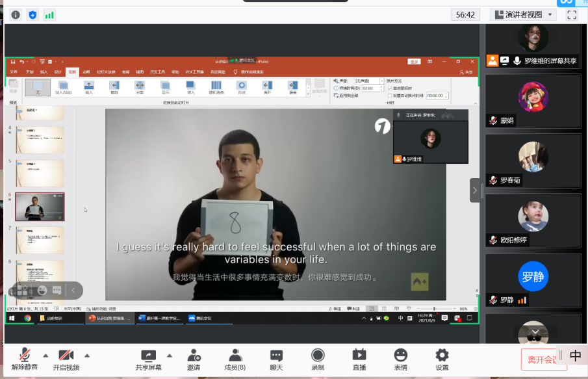Image resolution: width=588 pixels, height=379 pixels.
Task: Open the 表情 emoji reactions
Action: click(x=400, y=359)
